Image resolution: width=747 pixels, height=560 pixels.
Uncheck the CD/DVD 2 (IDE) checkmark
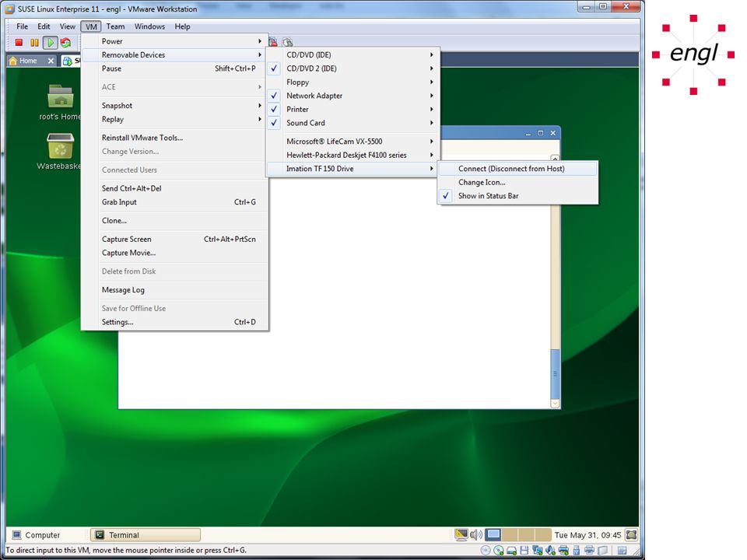274,68
